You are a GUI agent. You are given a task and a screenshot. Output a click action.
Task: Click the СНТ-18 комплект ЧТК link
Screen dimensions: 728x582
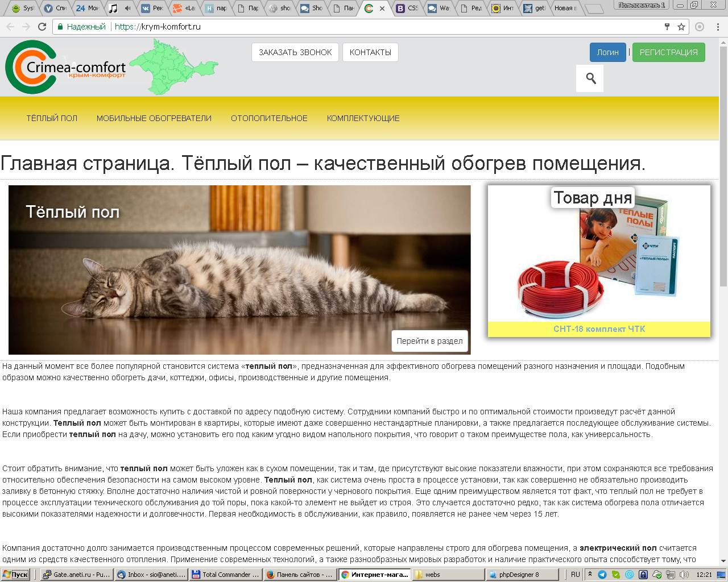tap(599, 329)
